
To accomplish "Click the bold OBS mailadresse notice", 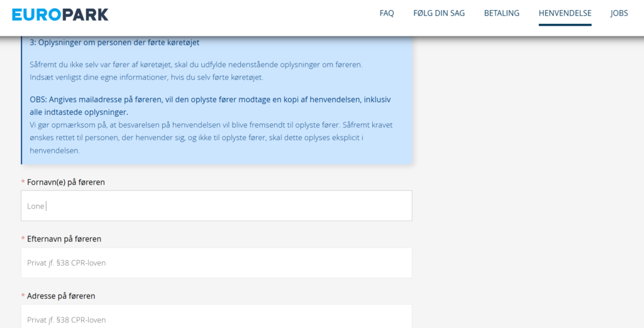I will (x=211, y=106).
